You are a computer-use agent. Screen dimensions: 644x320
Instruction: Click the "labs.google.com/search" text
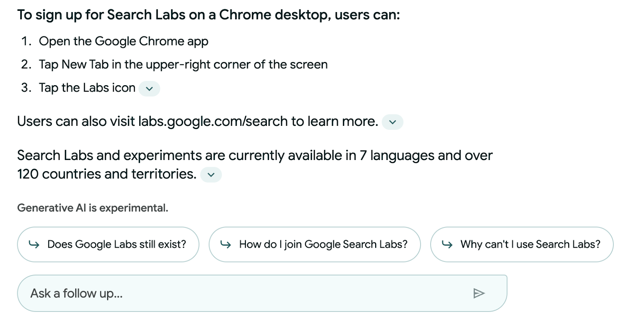pos(213,121)
